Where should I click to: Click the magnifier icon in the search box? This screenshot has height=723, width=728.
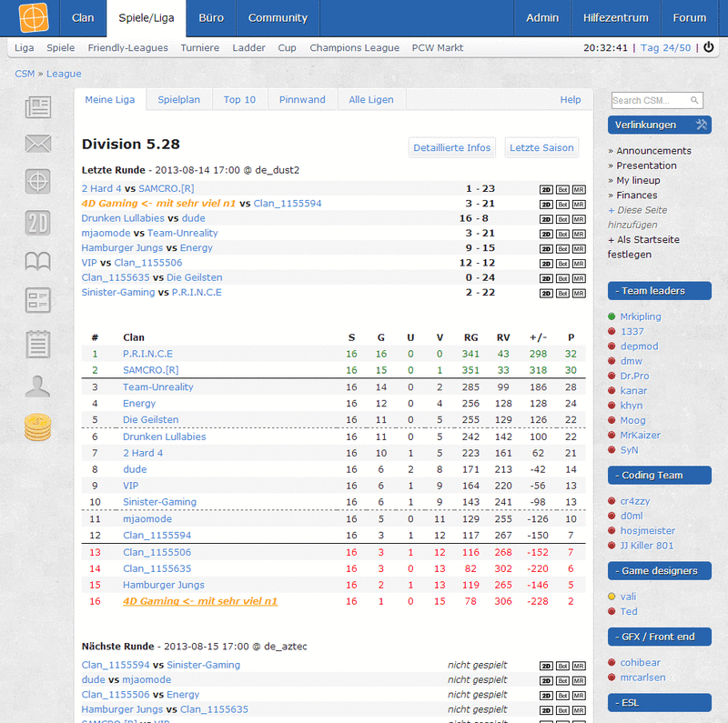(693, 100)
